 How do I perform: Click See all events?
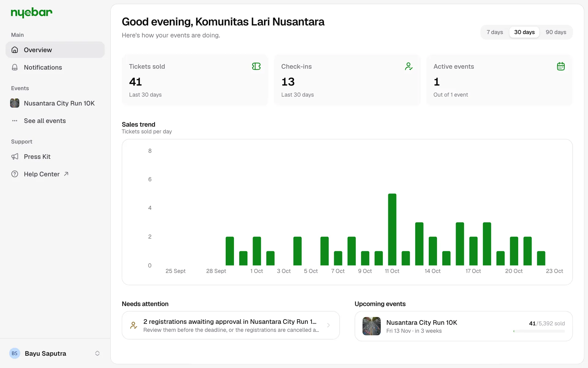[55, 121]
